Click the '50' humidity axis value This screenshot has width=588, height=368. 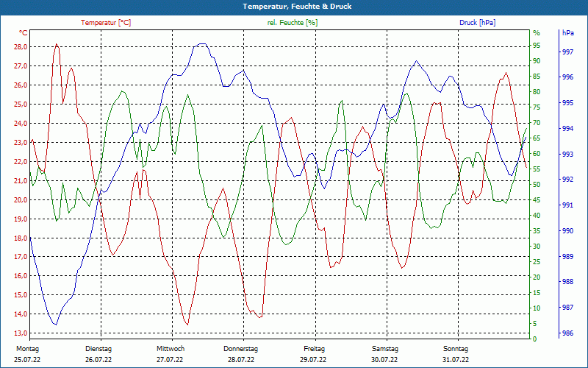click(x=537, y=185)
